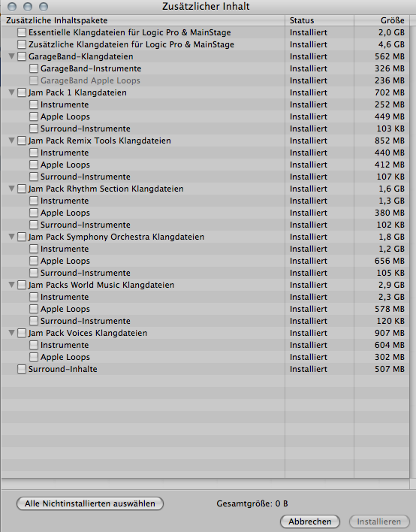Check Apple Loops under Jam Pack 1
Screen dimensions: 416x532
click(x=34, y=116)
